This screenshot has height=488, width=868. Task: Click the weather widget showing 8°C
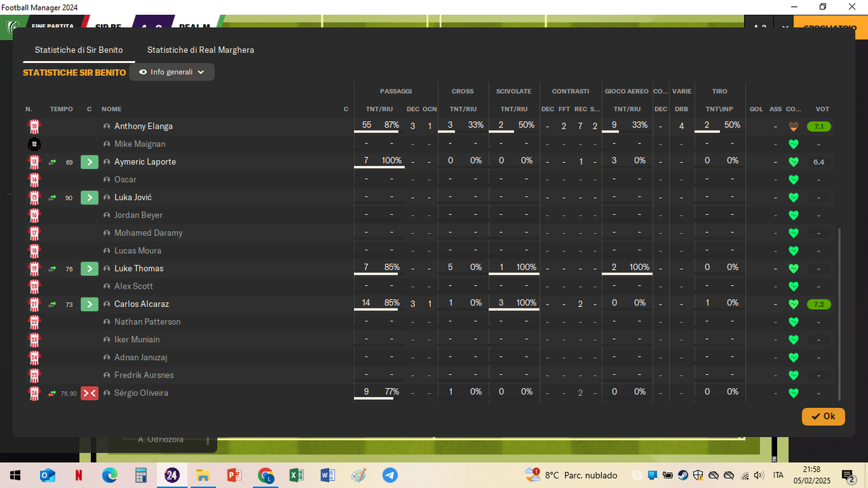(x=571, y=475)
